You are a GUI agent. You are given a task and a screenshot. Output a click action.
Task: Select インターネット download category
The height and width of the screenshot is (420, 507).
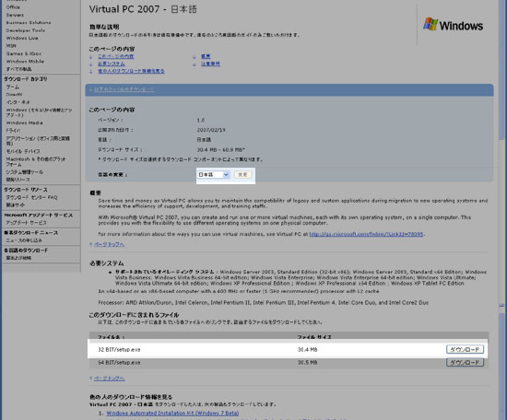pos(18,102)
